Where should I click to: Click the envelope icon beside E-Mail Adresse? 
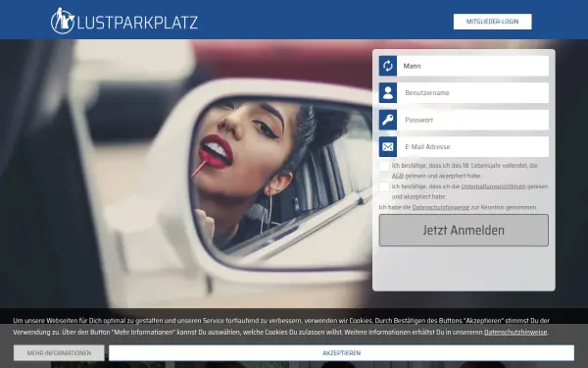coord(388,147)
